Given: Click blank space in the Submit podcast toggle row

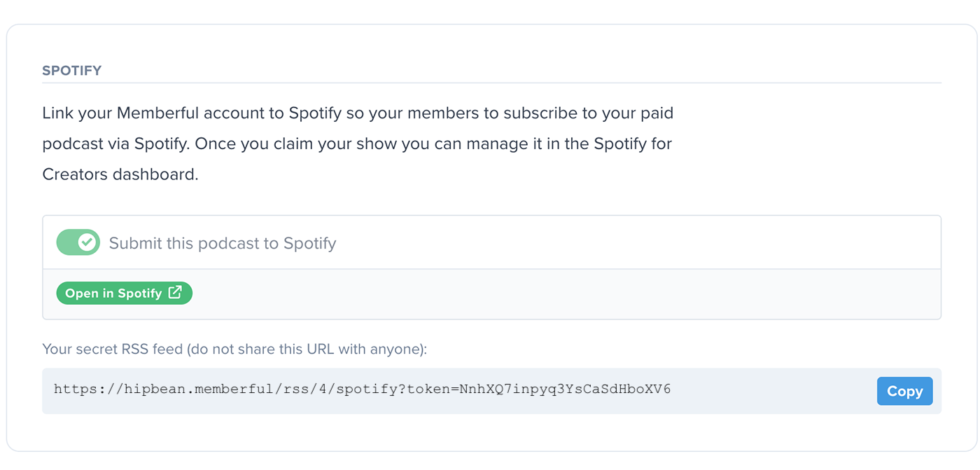Looking at the screenshot, I should tap(630, 242).
